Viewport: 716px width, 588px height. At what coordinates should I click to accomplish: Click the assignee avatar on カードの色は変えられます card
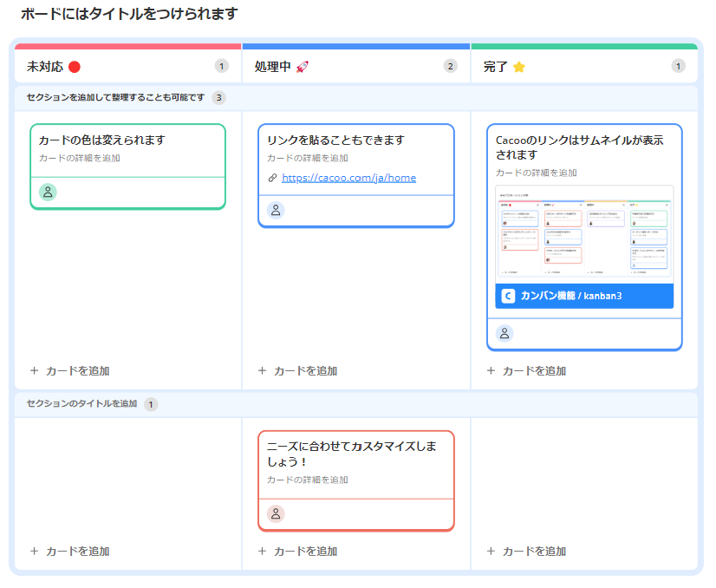(48, 192)
